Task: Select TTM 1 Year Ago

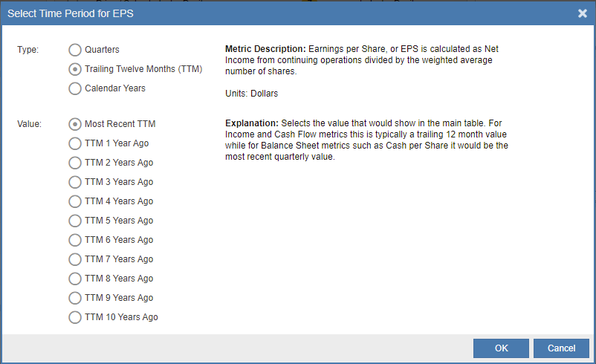Action: (x=75, y=143)
